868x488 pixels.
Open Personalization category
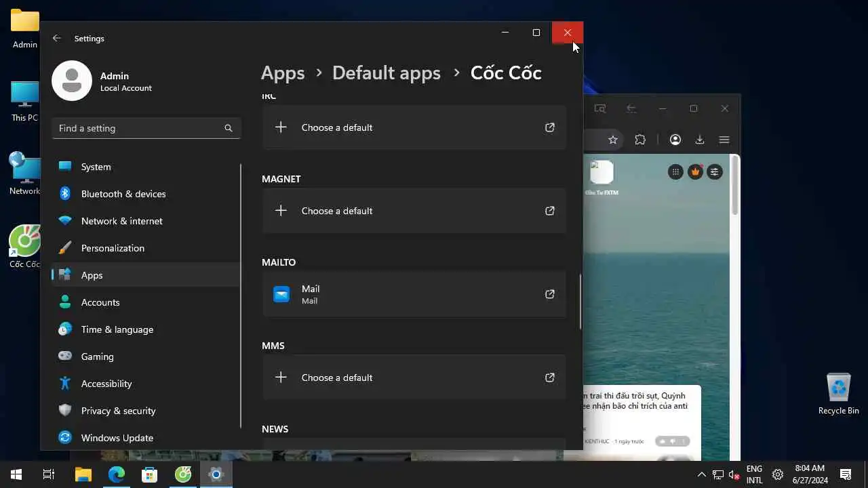pos(146,248)
